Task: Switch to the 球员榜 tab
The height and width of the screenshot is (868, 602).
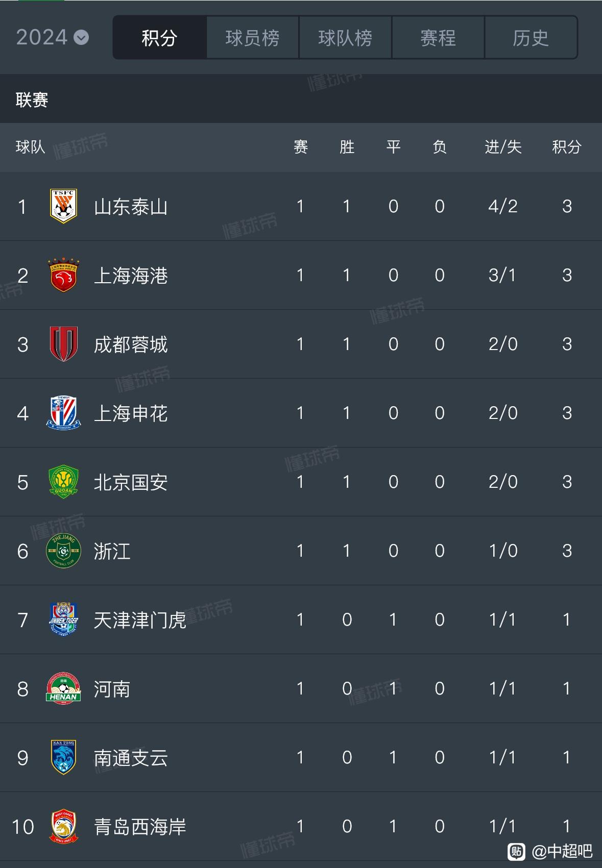Action: [x=252, y=37]
